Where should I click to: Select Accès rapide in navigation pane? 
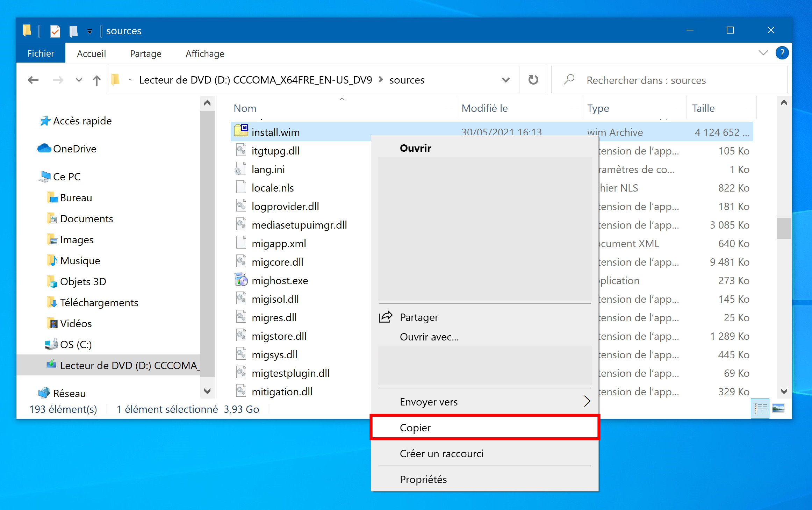tap(76, 121)
